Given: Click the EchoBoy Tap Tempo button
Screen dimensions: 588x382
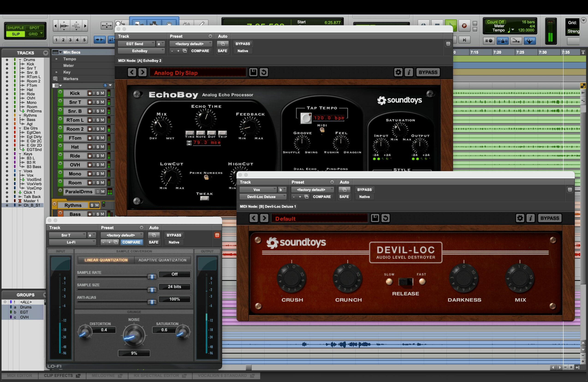Looking at the screenshot, I should tap(306, 118).
